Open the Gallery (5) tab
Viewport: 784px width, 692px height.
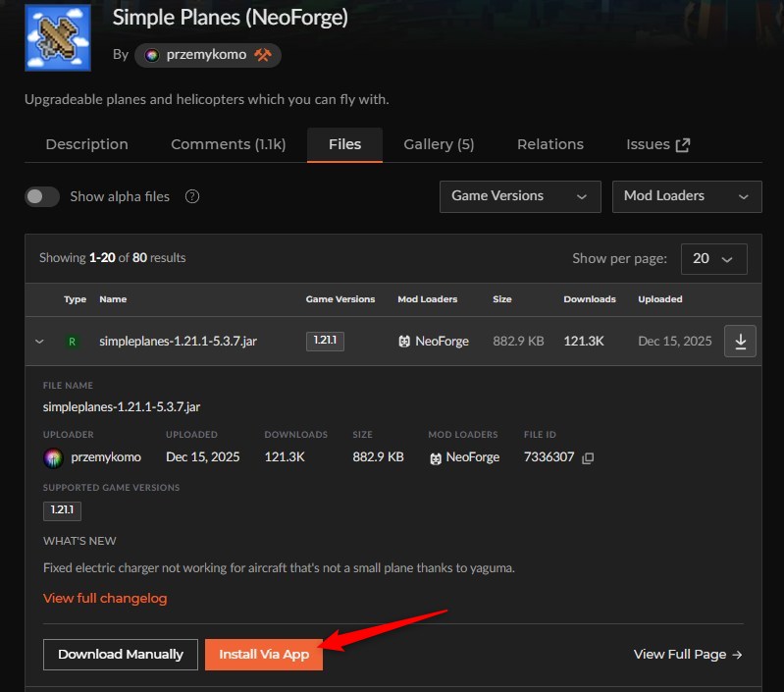[x=439, y=144]
